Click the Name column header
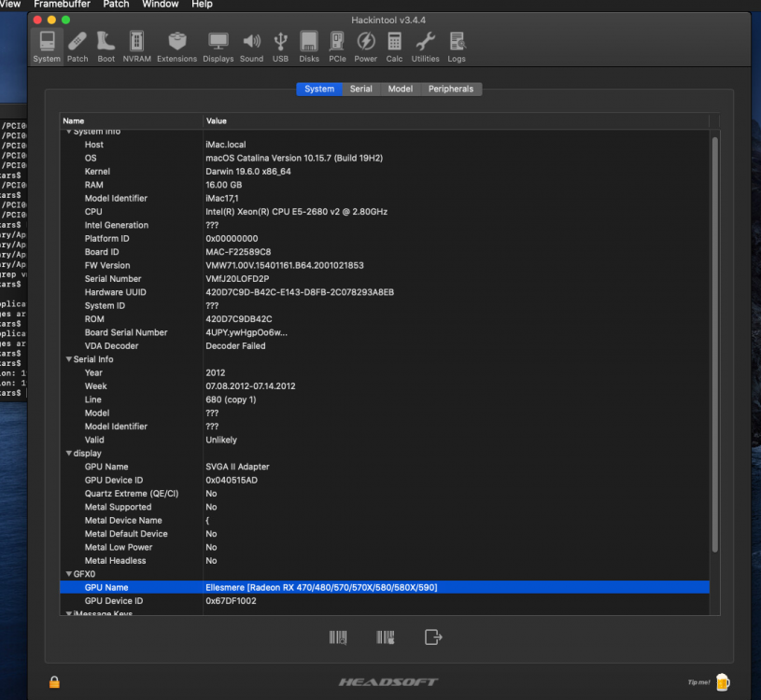Image resolution: width=761 pixels, height=700 pixels. (x=131, y=120)
